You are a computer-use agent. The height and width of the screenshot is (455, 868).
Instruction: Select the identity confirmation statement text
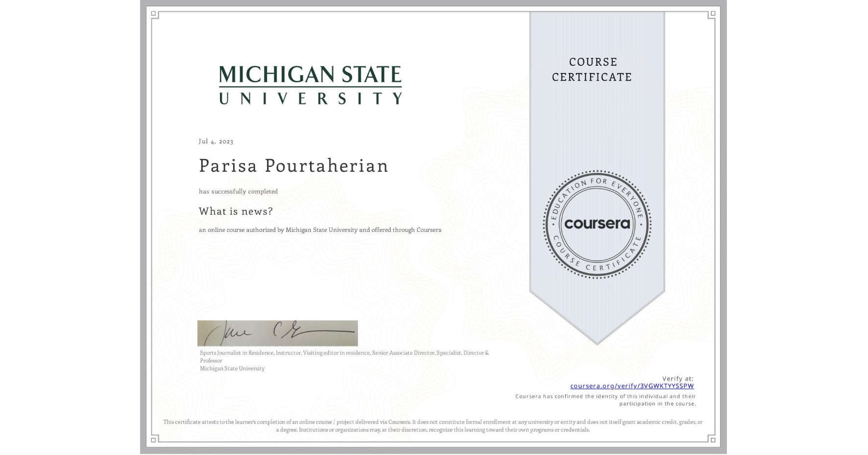605,400
